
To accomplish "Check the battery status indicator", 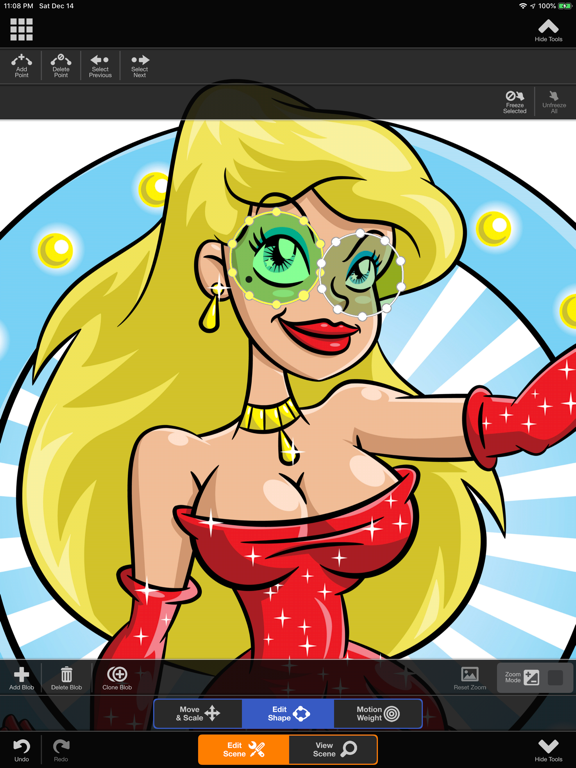I will point(564,6).
